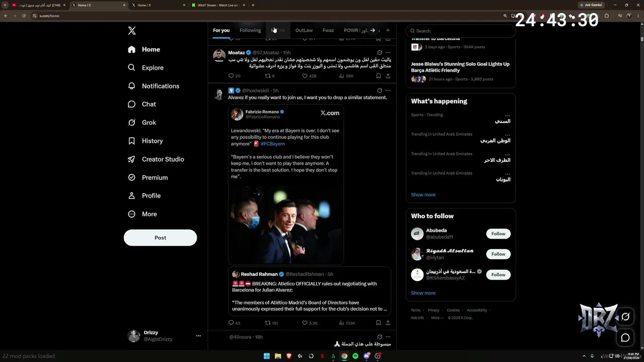Viewport: 644px width, 362px height.
Task: Share the Alvarez post
Action: pos(388,323)
